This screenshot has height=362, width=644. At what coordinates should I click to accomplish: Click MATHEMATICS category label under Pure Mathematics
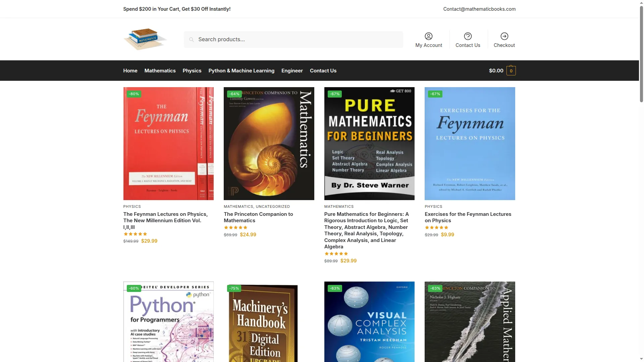click(339, 206)
